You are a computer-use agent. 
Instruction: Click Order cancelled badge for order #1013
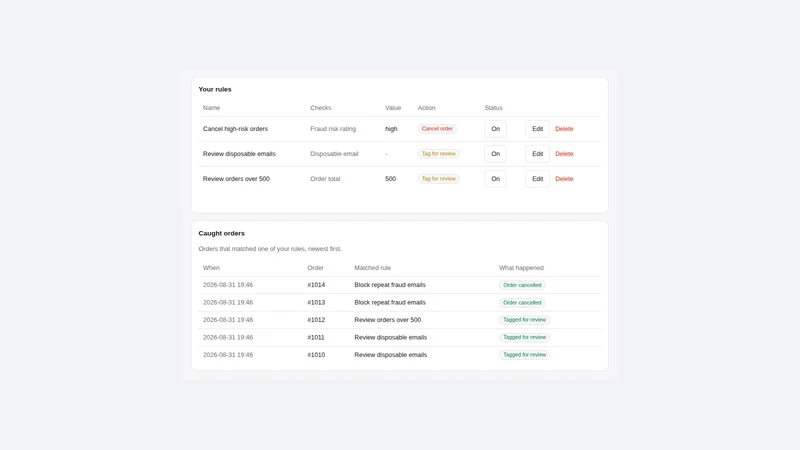click(x=522, y=303)
